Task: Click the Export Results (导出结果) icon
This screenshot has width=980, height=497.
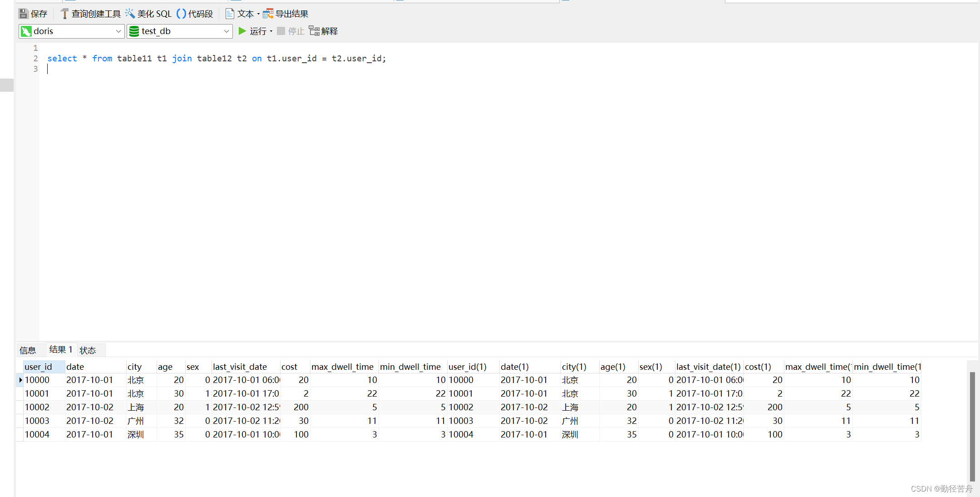Action: point(268,14)
